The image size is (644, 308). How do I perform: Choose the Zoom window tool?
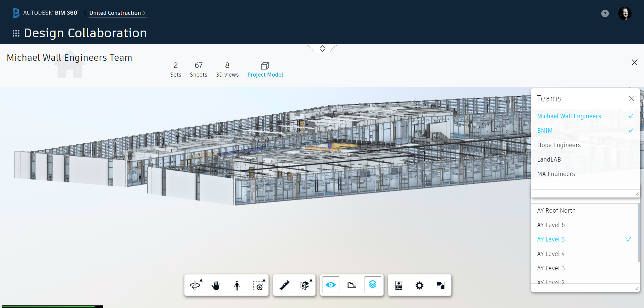[x=258, y=285]
